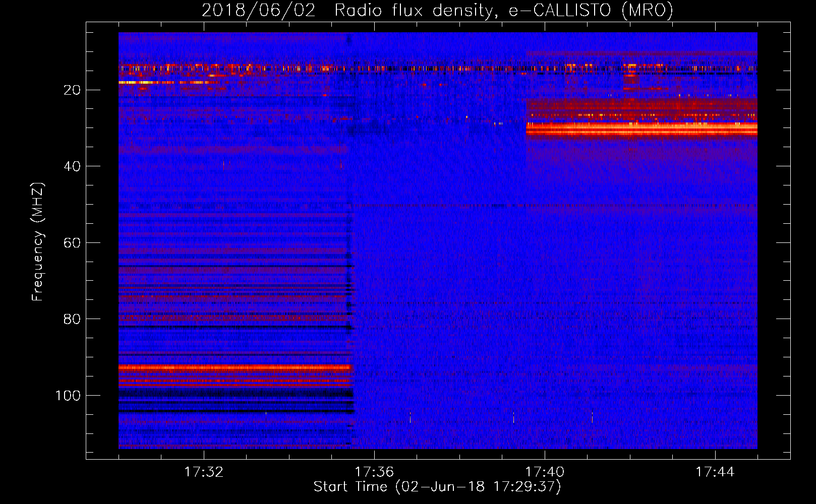Click the frequency tick label '40'
816x504 pixels.
coord(73,166)
